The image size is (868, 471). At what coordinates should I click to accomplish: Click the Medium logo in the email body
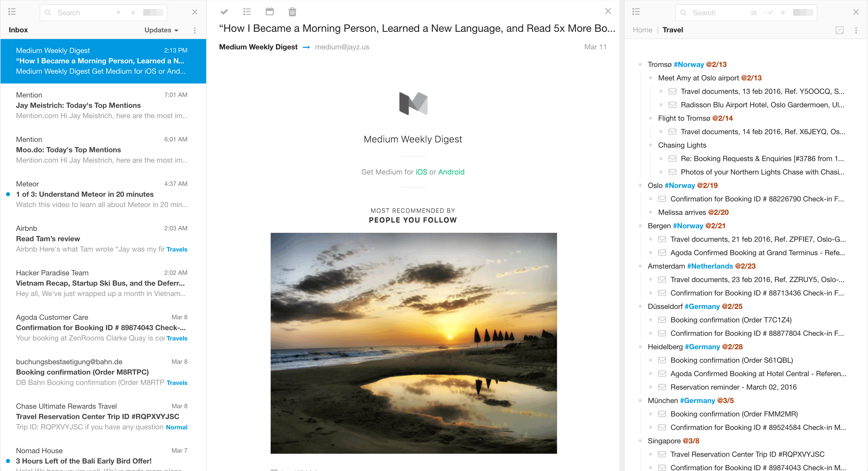click(x=413, y=103)
